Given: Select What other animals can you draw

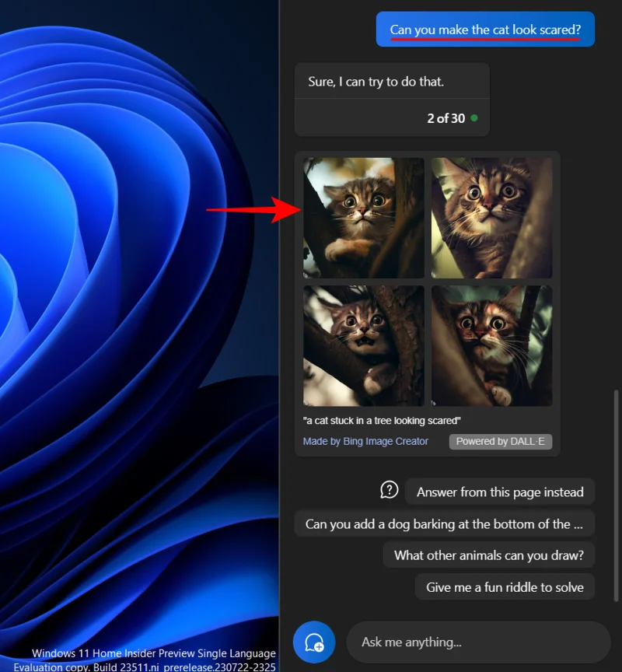Looking at the screenshot, I should 489,555.
